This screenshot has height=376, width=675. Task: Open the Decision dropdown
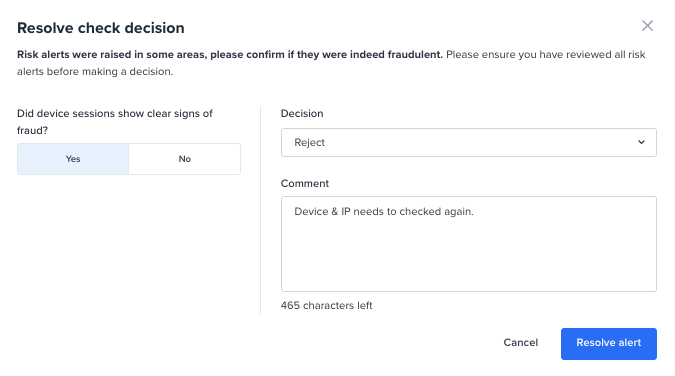tap(468, 143)
